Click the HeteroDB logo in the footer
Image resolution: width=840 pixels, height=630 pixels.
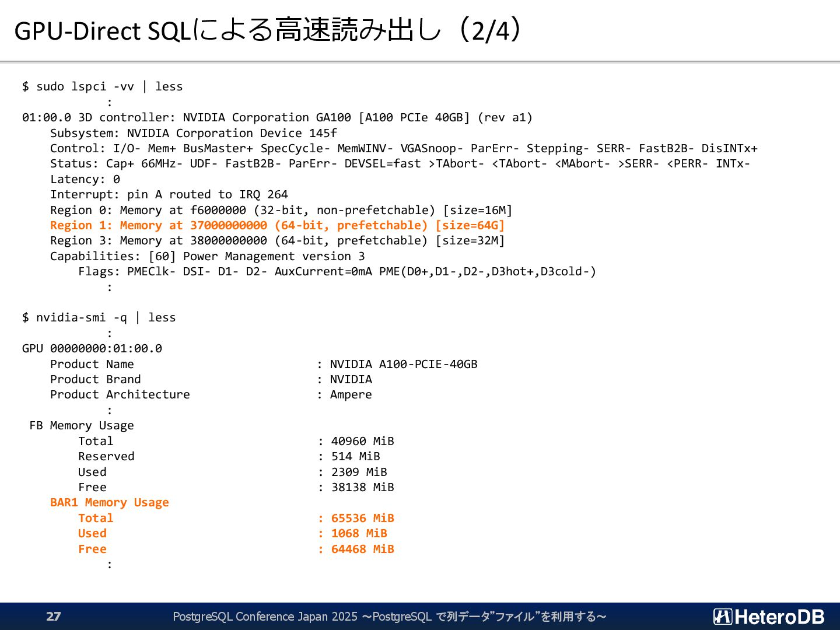pos(768,617)
